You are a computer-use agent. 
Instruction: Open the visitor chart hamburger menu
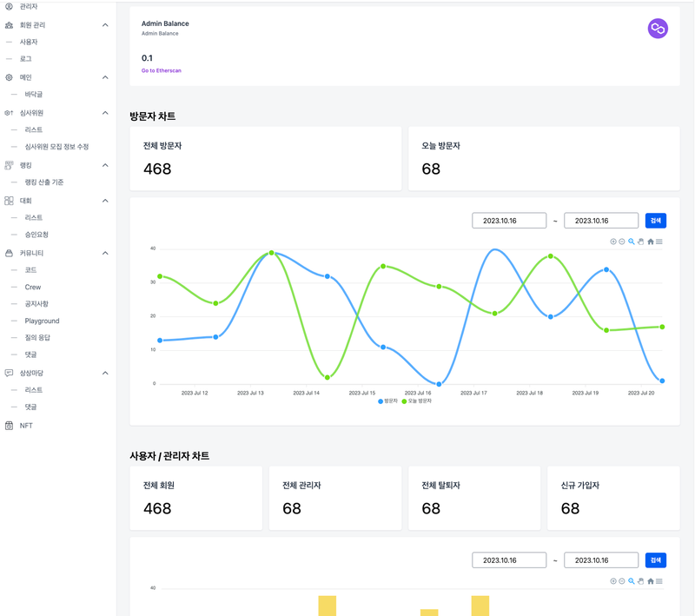point(659,242)
